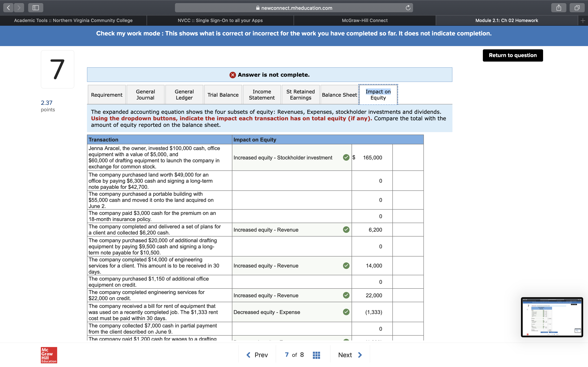Click green checkmark on $14,000 Revenue row

pos(346,265)
